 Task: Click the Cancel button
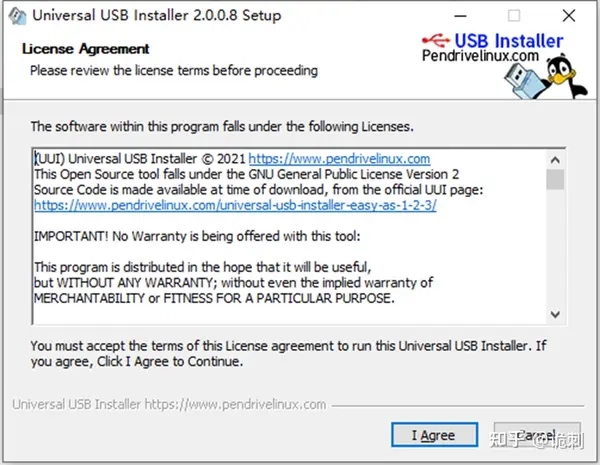coord(537,435)
